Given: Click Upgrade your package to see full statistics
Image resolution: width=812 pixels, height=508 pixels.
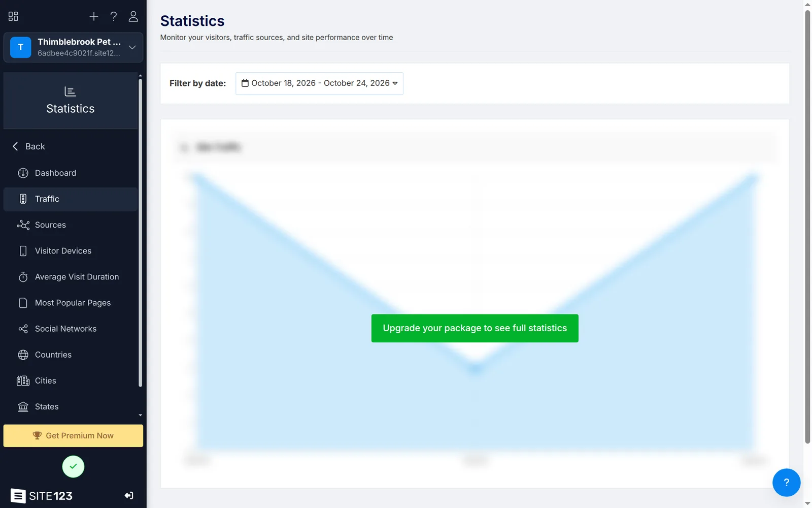Looking at the screenshot, I should (475, 328).
